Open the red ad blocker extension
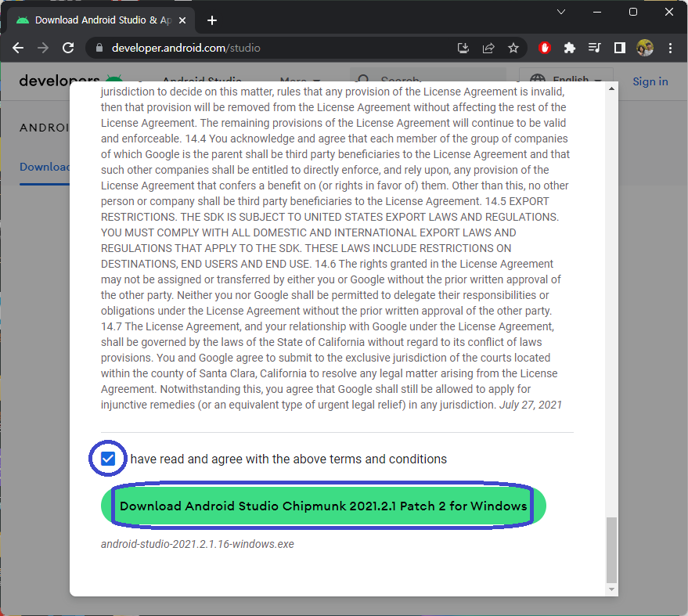The height and width of the screenshot is (616, 688). [x=545, y=48]
